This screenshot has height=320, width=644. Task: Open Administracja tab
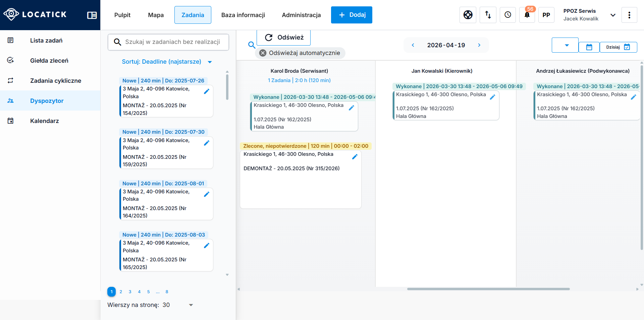(301, 15)
